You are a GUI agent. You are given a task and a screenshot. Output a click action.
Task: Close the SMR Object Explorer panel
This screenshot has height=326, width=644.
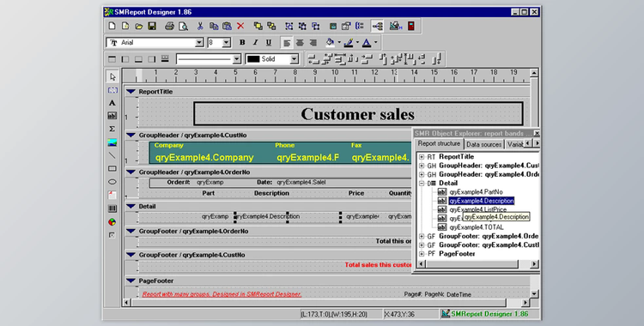(x=537, y=134)
